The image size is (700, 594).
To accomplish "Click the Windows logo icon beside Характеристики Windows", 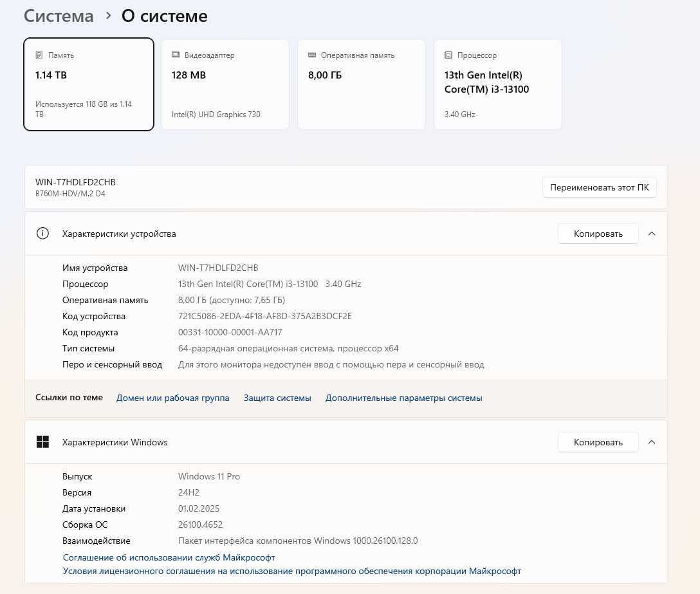I will (x=42, y=442).
